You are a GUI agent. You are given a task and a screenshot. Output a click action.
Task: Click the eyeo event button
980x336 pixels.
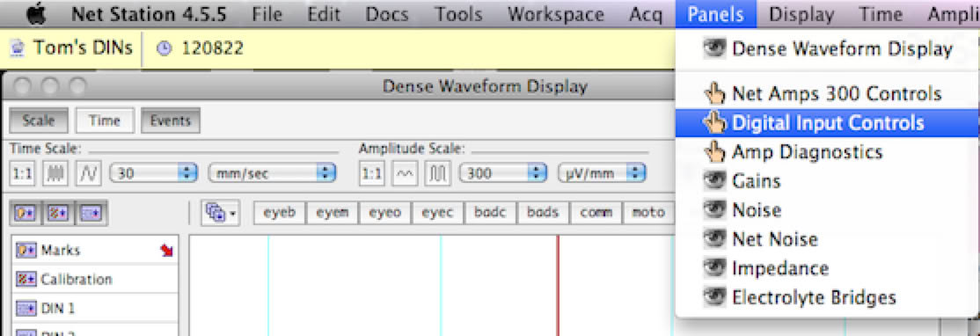[x=385, y=213]
